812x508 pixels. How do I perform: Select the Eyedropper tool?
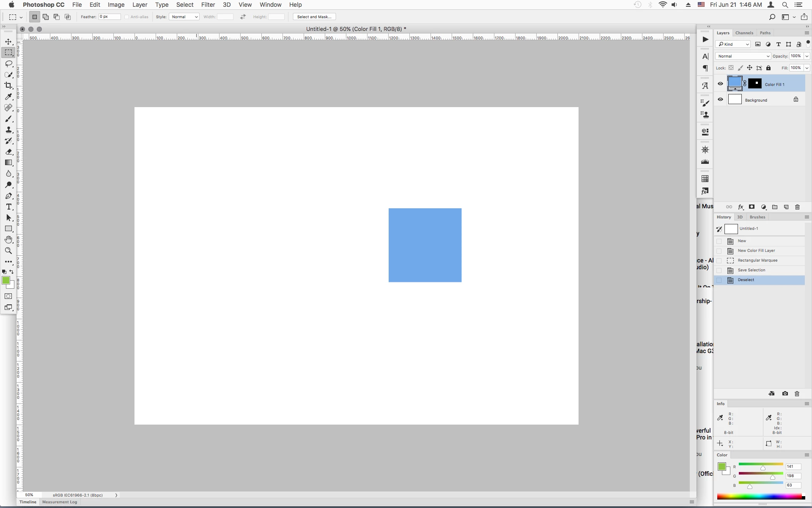pyautogui.click(x=8, y=97)
